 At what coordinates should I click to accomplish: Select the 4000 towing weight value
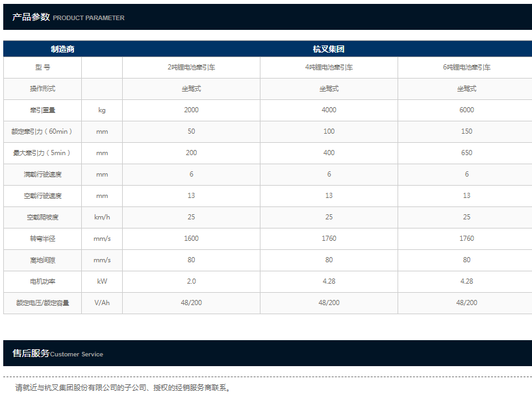(329, 110)
